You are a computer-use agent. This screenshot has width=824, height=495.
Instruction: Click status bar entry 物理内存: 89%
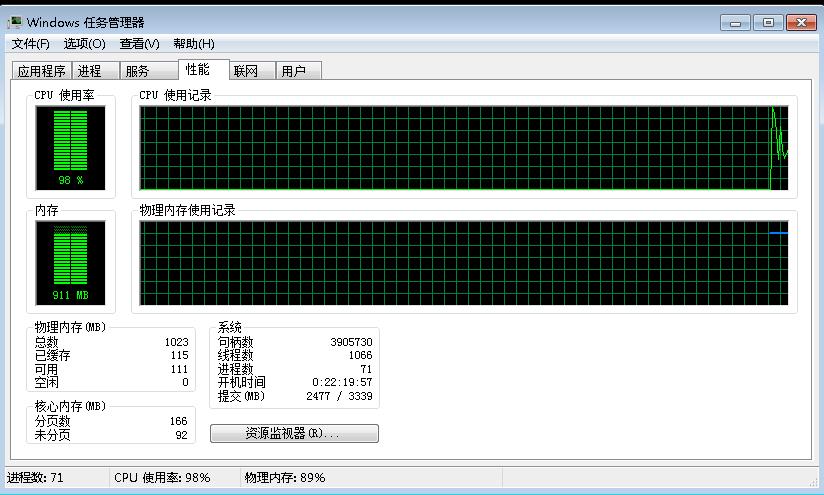[285, 478]
